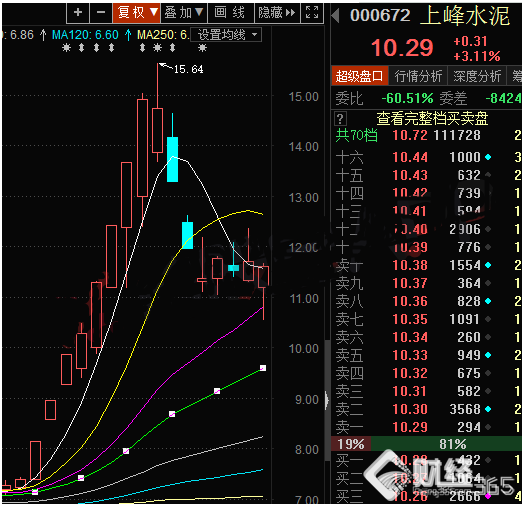The width and height of the screenshot is (524, 506).
Task: Click the minus zoom-out chart button
Action: tap(101, 13)
